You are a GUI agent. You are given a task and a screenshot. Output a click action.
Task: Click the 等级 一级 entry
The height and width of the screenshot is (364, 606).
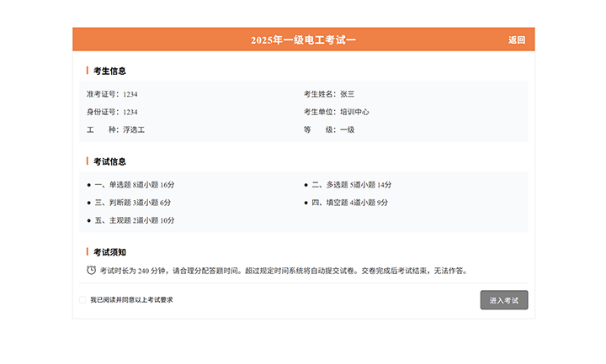coord(329,130)
